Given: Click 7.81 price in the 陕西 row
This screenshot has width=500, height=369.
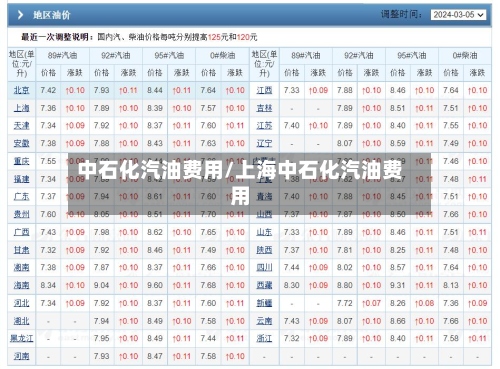Looking at the screenshot, I should click(x=345, y=250).
